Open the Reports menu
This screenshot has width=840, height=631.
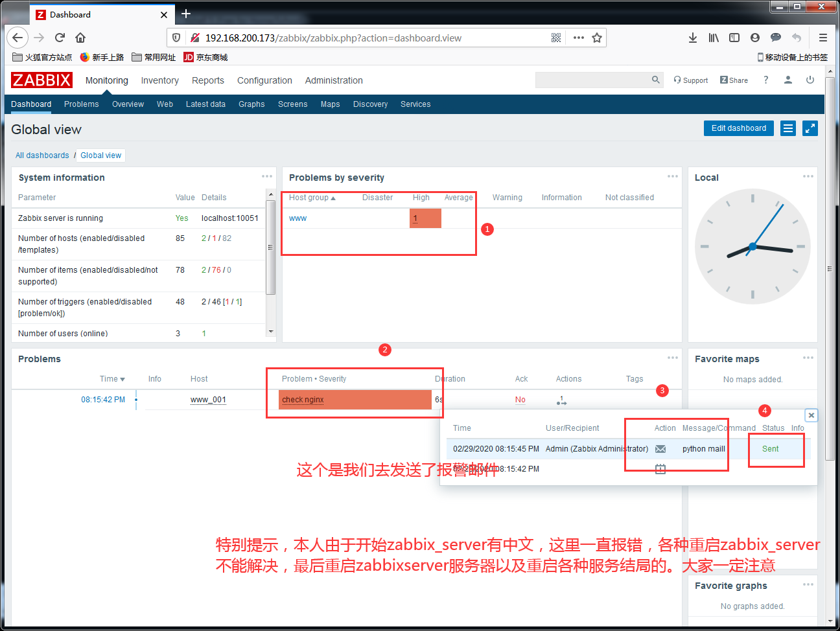pos(208,80)
